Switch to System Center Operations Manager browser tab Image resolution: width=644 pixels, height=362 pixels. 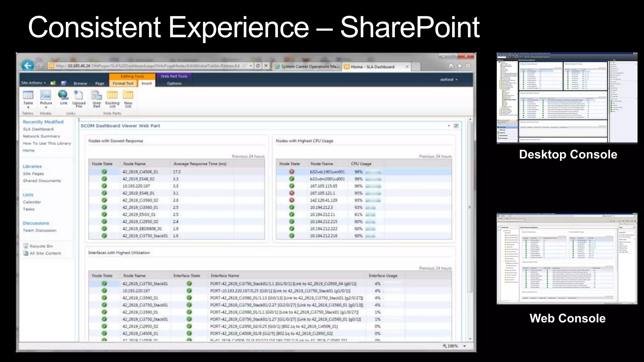click(307, 67)
